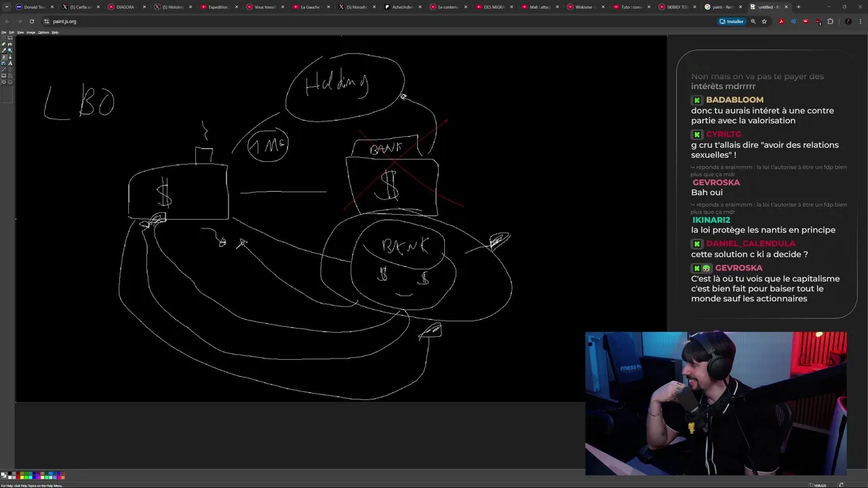Close the untitled Paint browser tab
Viewport: 868px width, 488px height.
(786, 7)
